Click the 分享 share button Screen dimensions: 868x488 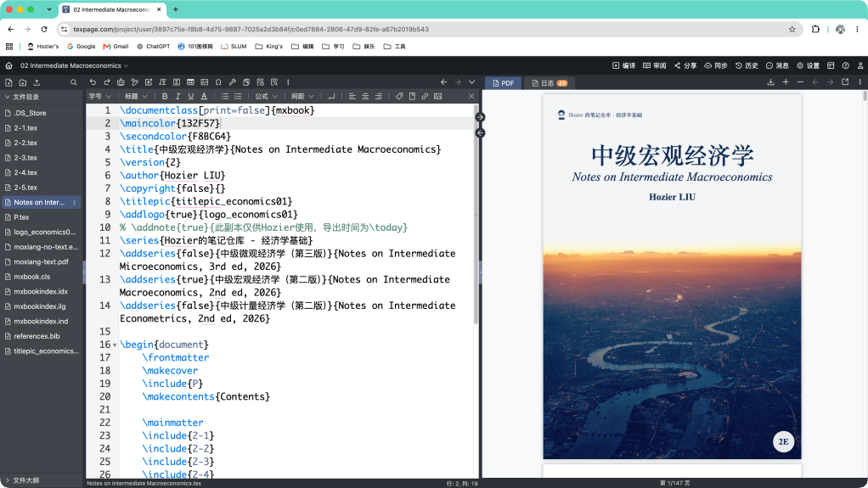click(x=685, y=65)
